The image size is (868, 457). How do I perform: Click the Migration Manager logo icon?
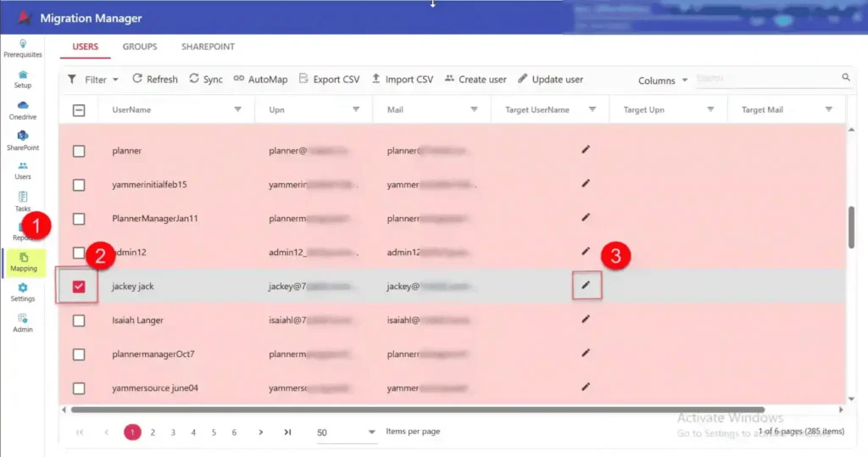24,18
